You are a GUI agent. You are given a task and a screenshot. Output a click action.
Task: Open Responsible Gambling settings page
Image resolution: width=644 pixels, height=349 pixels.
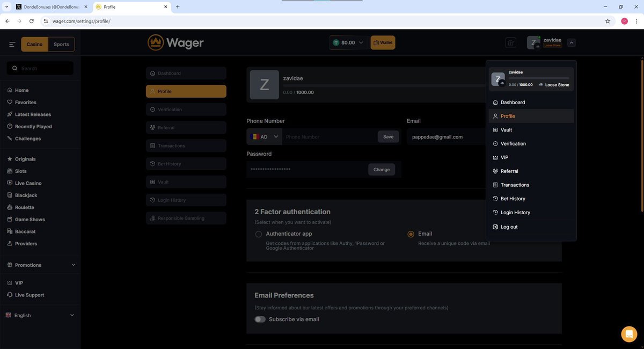[186, 218]
